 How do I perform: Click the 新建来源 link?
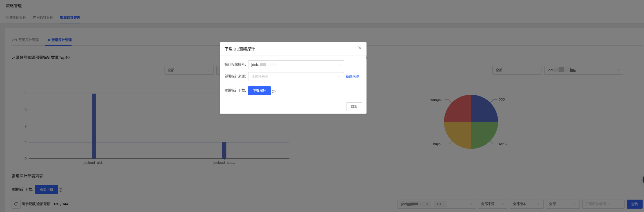(x=352, y=76)
